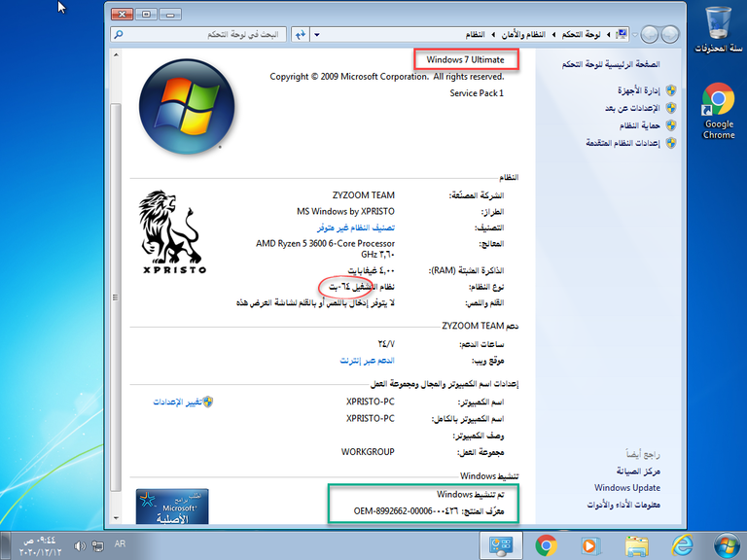The image size is (747, 560).
Task: Select the Service Pack 1 text
Action: (477, 93)
